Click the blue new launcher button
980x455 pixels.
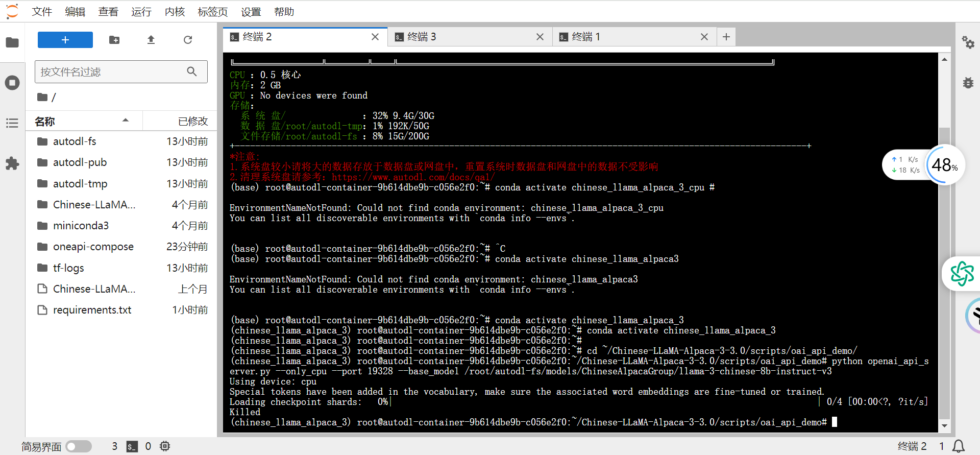pos(65,40)
